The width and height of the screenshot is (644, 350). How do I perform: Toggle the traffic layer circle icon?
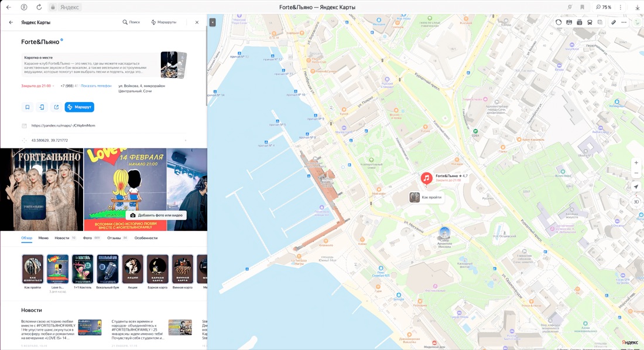(559, 22)
